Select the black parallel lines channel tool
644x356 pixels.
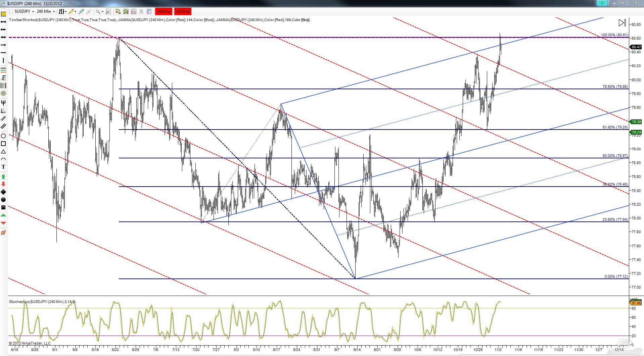[3, 126]
